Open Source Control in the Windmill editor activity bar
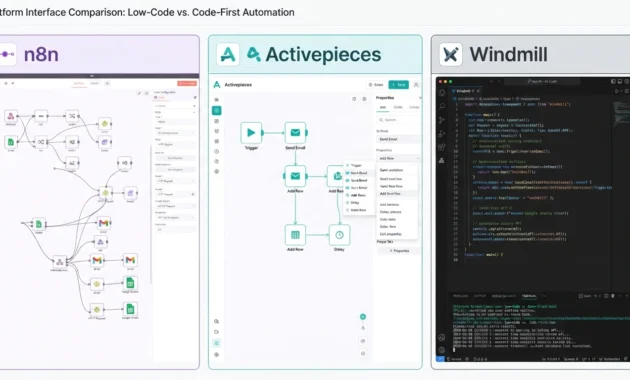This screenshot has width=630, height=380. pyautogui.click(x=442, y=120)
